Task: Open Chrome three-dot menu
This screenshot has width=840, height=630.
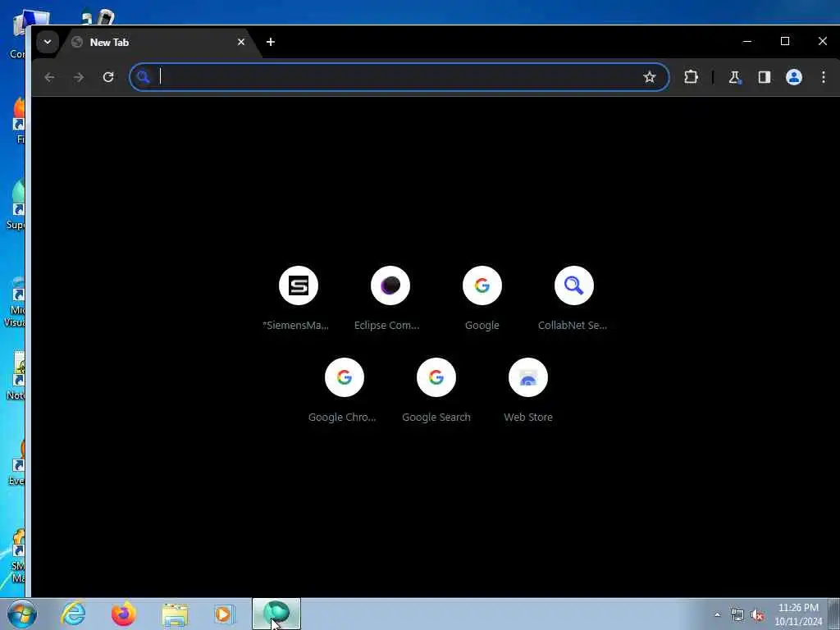Action: click(x=824, y=77)
